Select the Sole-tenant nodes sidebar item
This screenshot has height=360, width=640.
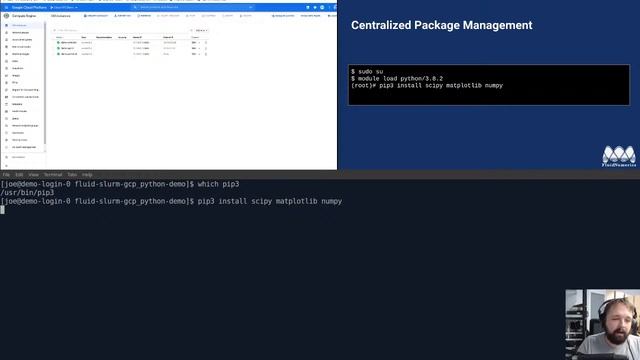[x=22, y=47]
